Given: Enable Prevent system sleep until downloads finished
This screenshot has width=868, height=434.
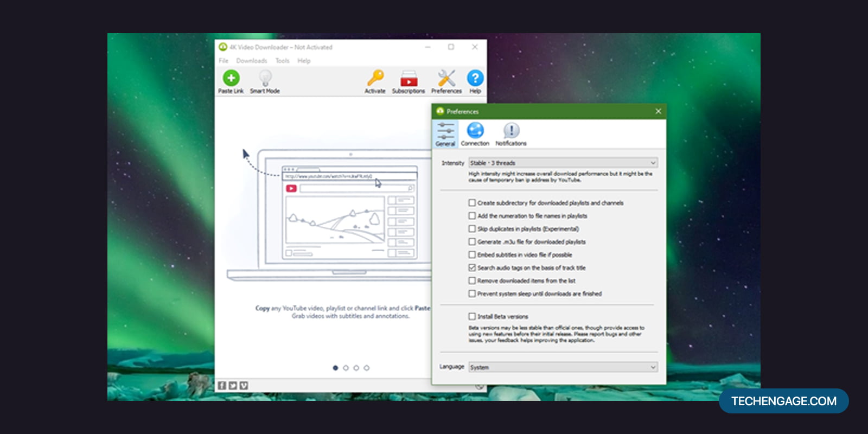Looking at the screenshot, I should [472, 294].
